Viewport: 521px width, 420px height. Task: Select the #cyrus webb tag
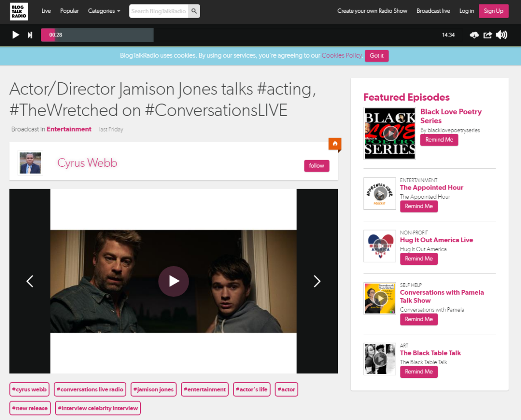[x=29, y=390]
